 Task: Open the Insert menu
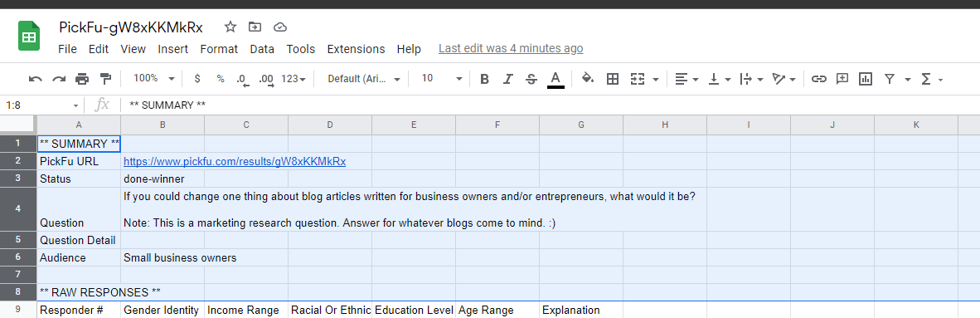[x=172, y=49]
